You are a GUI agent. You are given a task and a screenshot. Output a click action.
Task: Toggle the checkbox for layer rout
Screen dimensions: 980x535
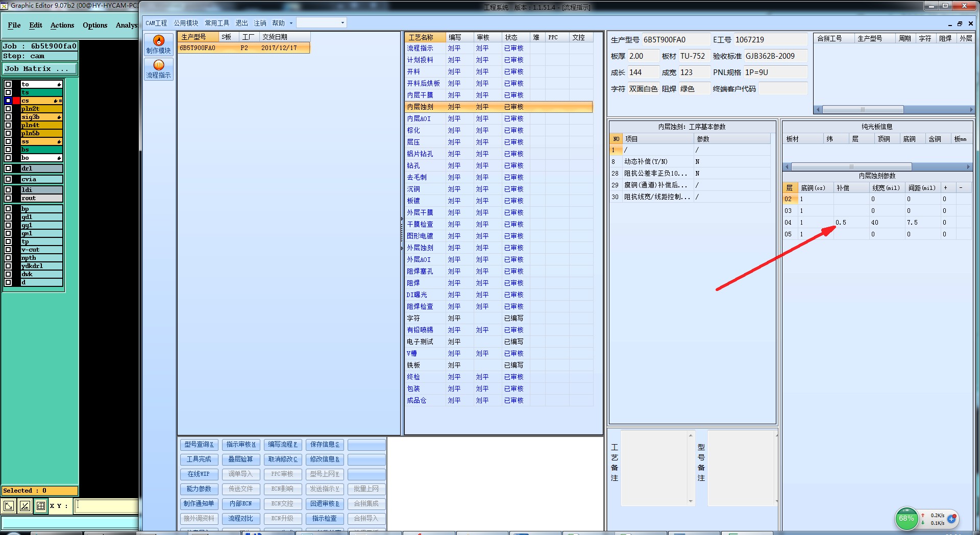pos(8,198)
